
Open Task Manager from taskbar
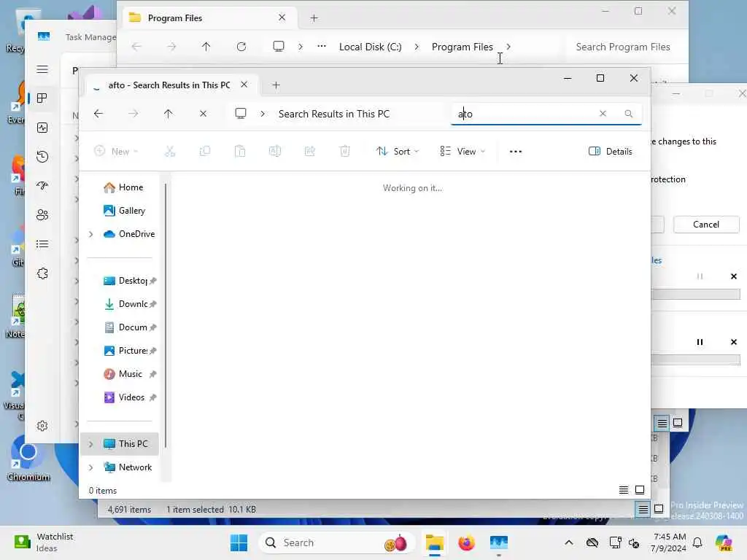click(x=499, y=542)
